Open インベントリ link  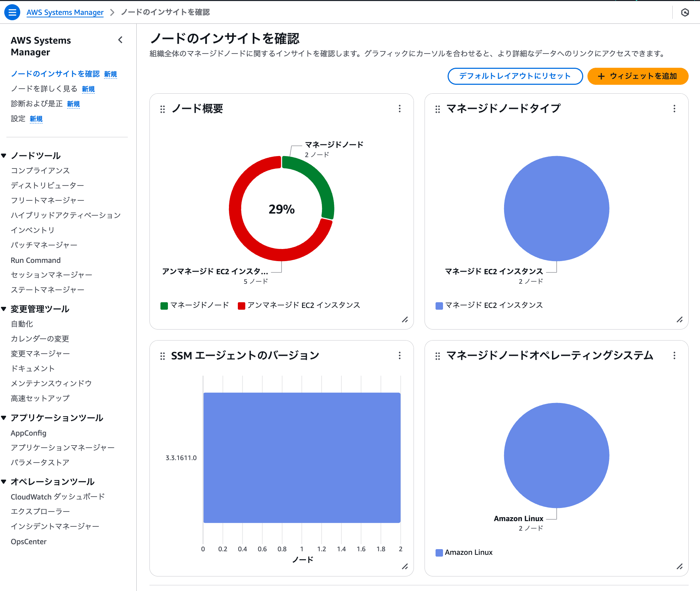pos(33,230)
